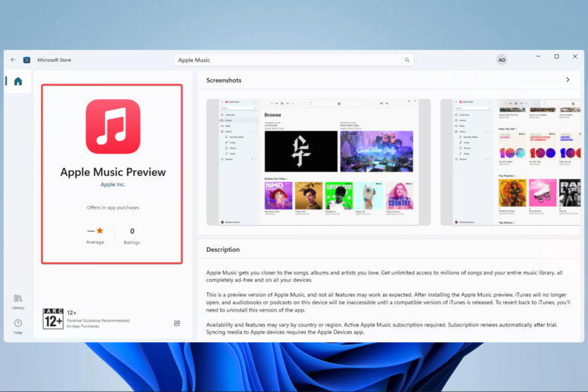Click the search magnifier icon

407,60
